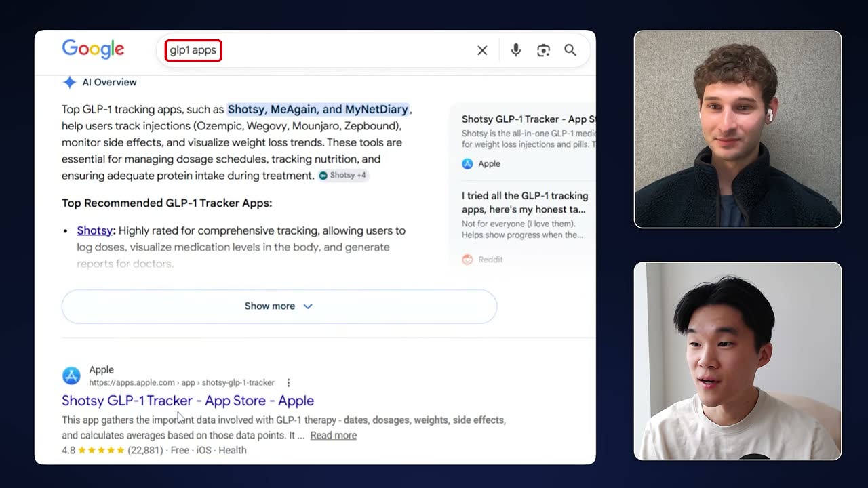Click the apps.apple.com URL breadcrumb

tap(182, 382)
